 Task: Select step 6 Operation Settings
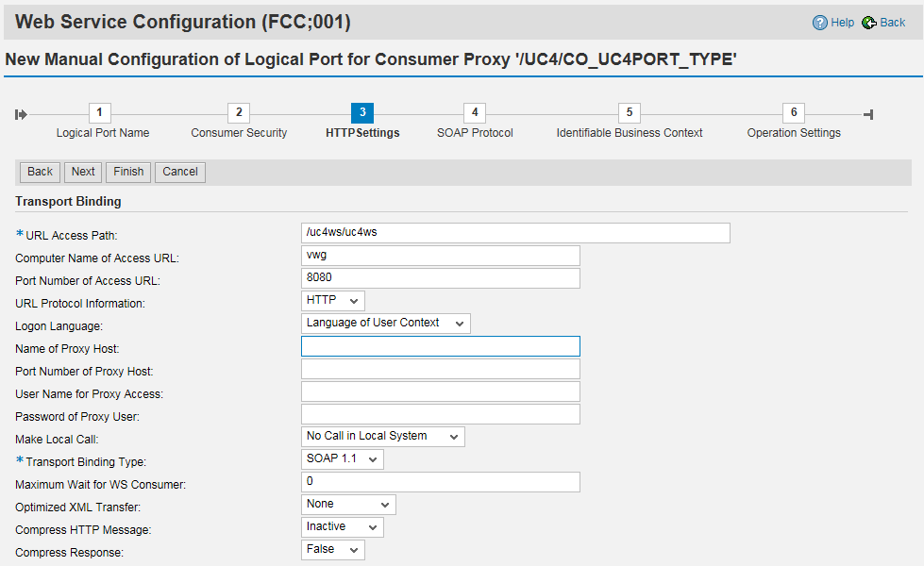click(794, 113)
